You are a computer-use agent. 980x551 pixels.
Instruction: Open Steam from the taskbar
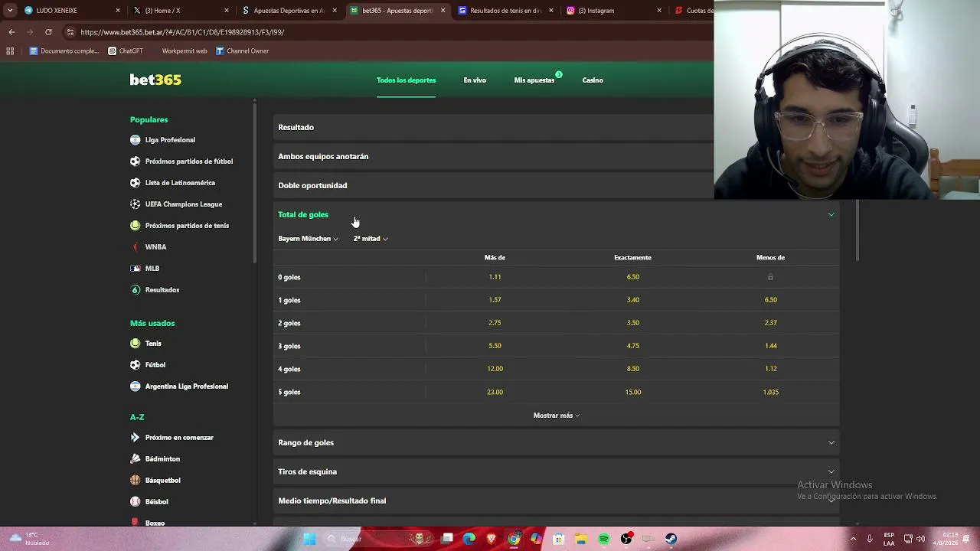coord(671,539)
